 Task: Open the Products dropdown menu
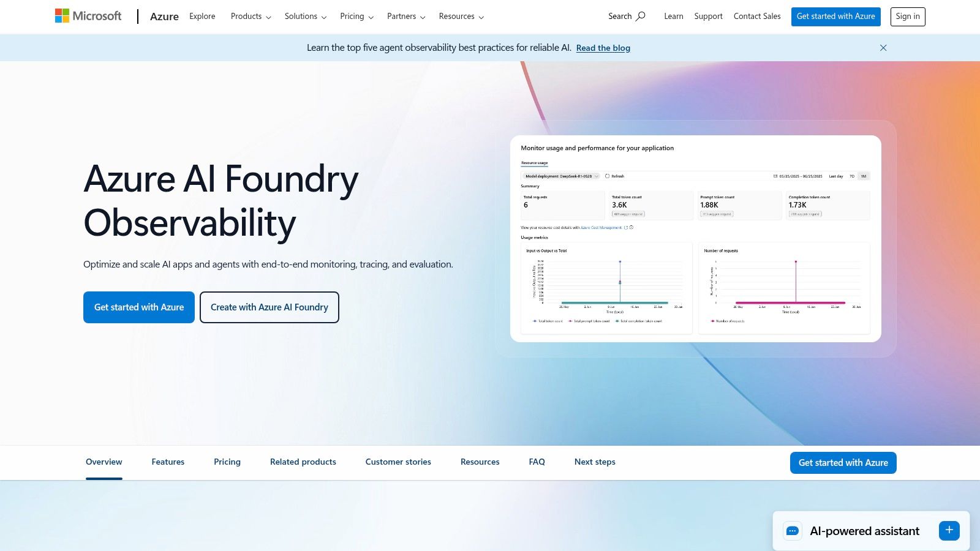(251, 17)
